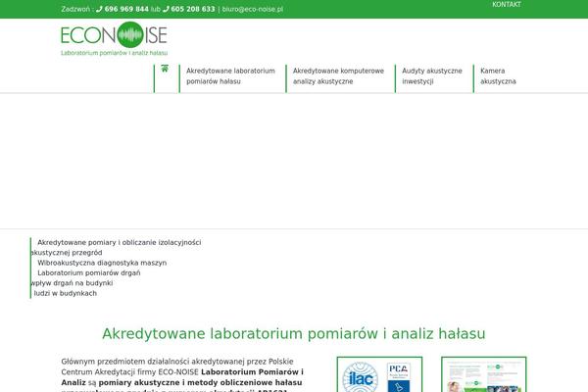
Task: Click the home icon in navigation
Action: tap(165, 69)
